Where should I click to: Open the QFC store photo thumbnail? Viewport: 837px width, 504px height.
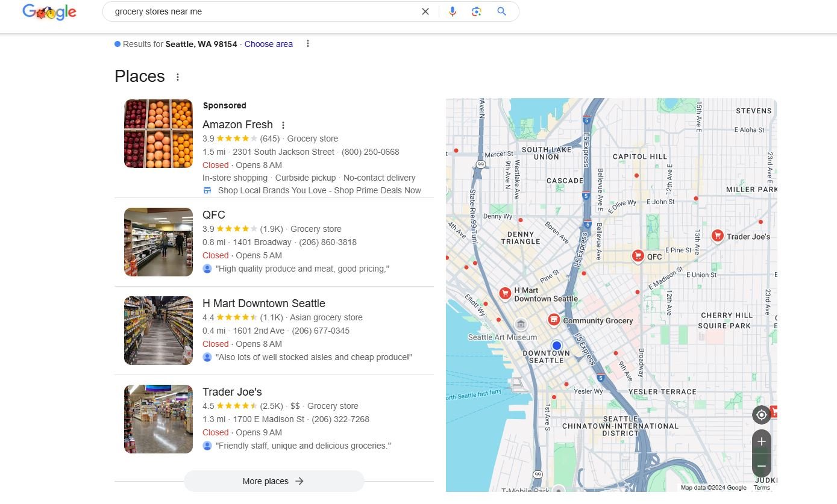158,242
